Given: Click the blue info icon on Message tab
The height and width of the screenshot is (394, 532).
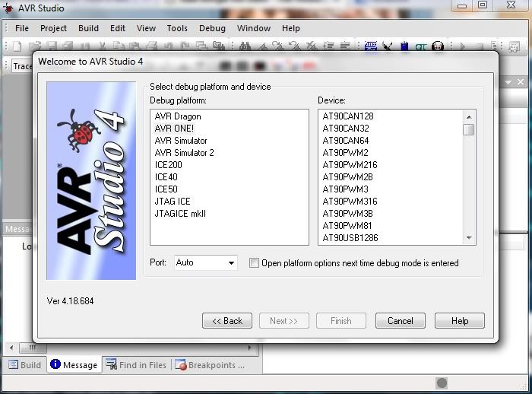Looking at the screenshot, I should click(55, 364).
